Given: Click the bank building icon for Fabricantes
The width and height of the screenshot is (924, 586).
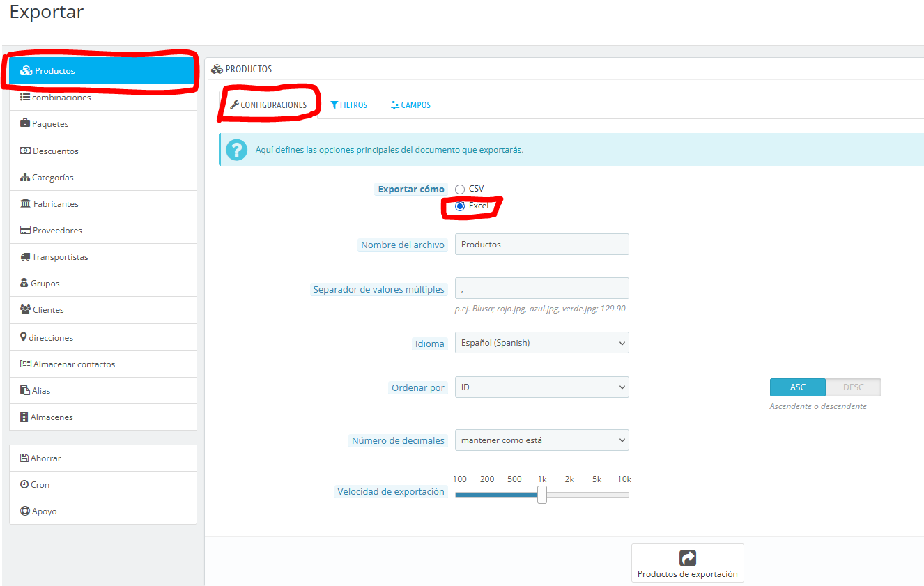Looking at the screenshot, I should 26,204.
